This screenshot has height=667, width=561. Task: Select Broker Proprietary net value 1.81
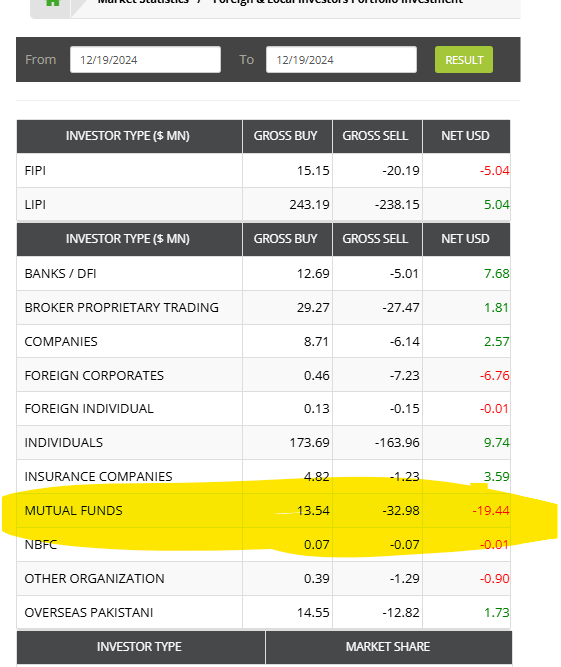point(497,308)
